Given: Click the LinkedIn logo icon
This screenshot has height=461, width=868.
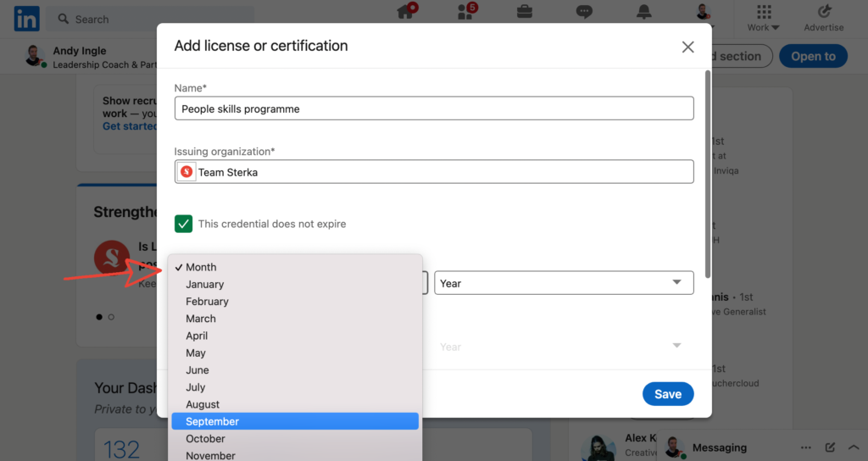Looking at the screenshot, I should [26, 18].
